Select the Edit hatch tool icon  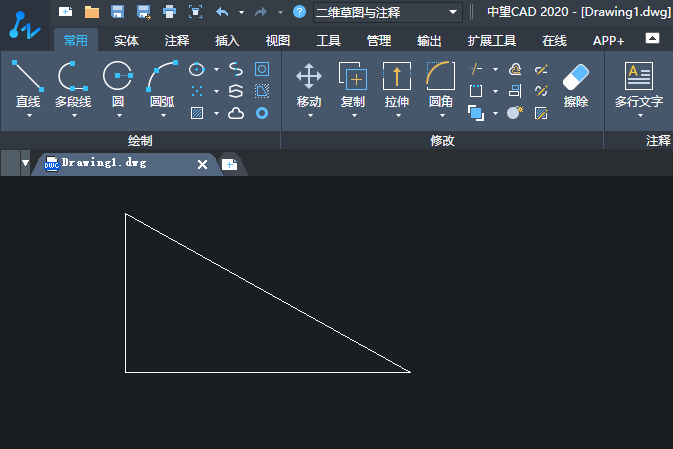coord(541,113)
